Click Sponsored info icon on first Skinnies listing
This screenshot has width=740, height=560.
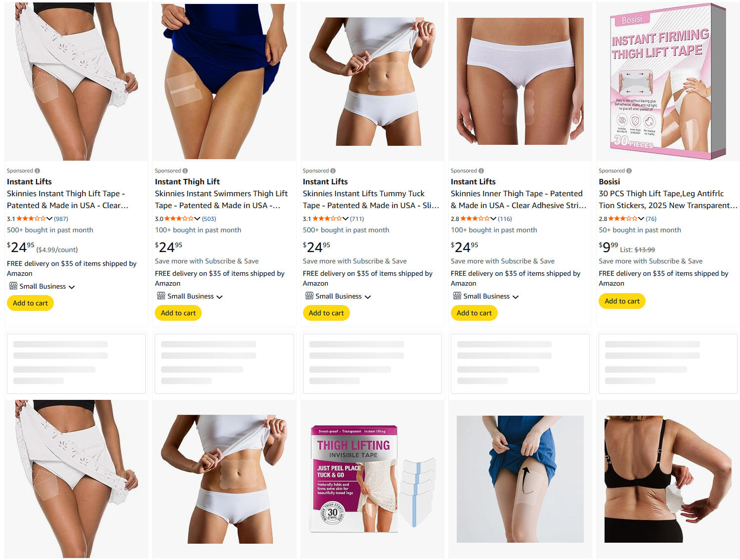(37, 171)
